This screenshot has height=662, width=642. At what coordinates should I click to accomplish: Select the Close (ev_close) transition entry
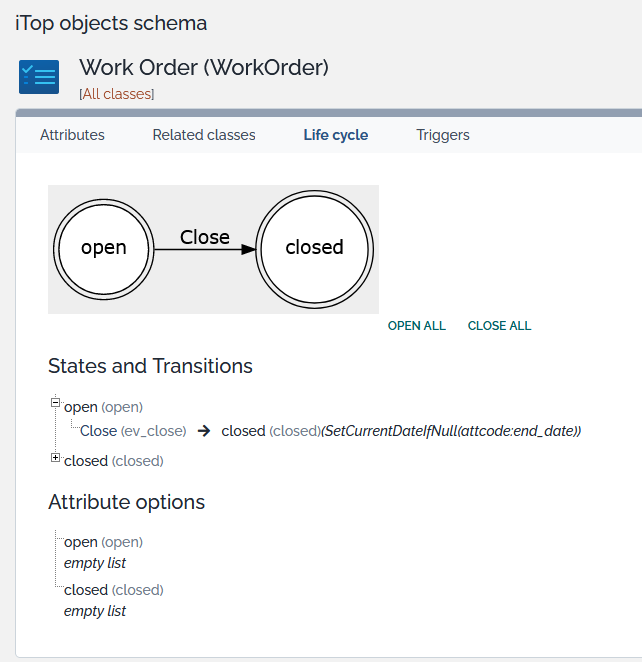(x=133, y=431)
